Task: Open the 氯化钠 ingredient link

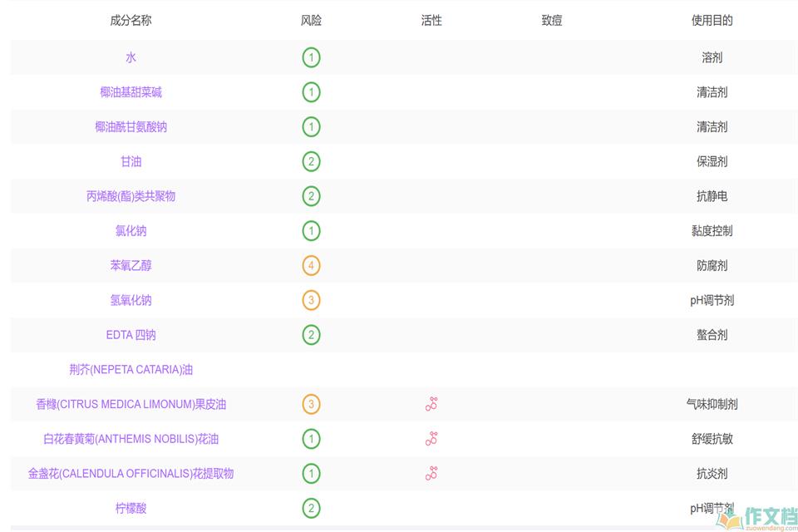Action: point(131,231)
